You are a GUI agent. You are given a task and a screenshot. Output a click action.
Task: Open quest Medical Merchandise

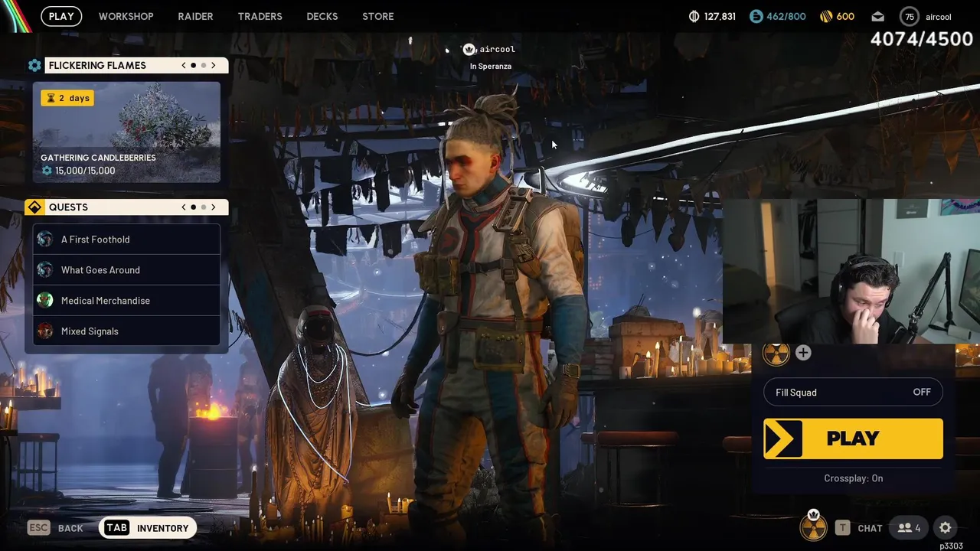[126, 301]
